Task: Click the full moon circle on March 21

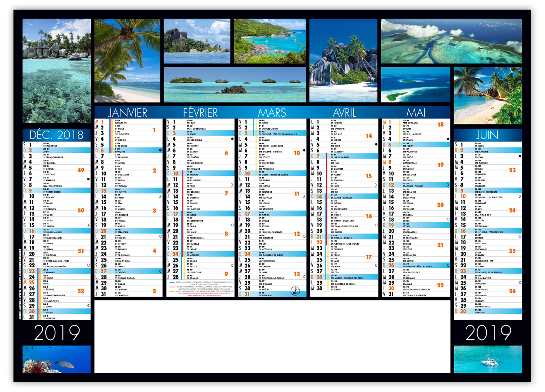Action: 304,237
